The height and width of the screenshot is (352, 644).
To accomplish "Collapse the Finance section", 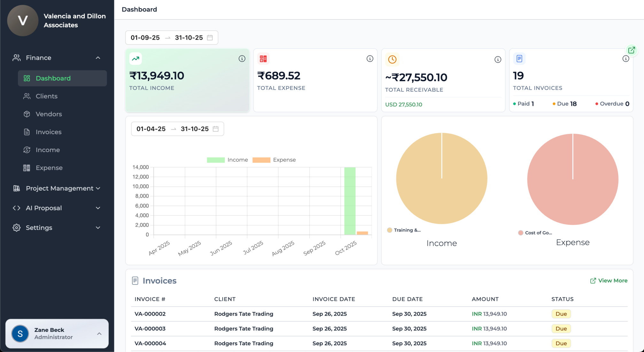I will [x=98, y=58].
